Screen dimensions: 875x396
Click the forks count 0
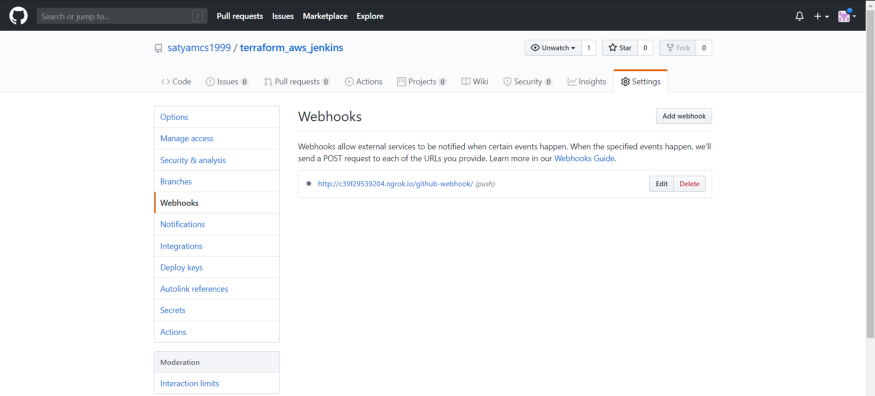tap(704, 48)
